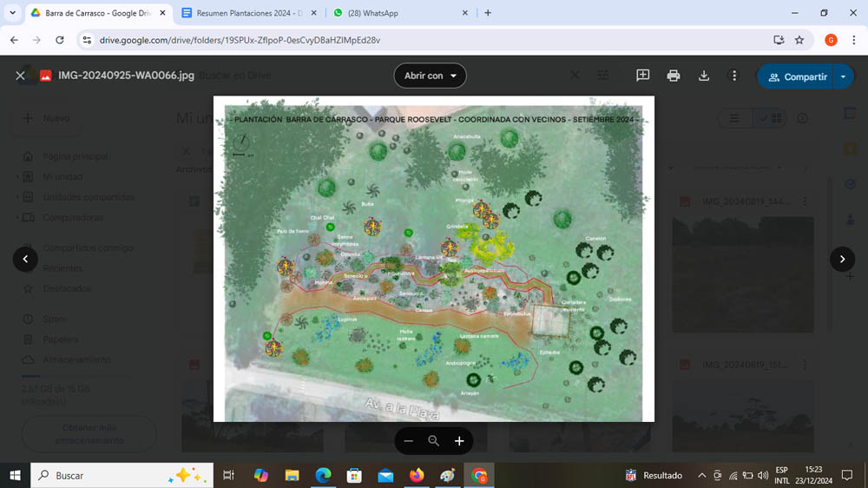Reset zoom using magnifier icon
Screen dimensions: 868x488
(434, 441)
